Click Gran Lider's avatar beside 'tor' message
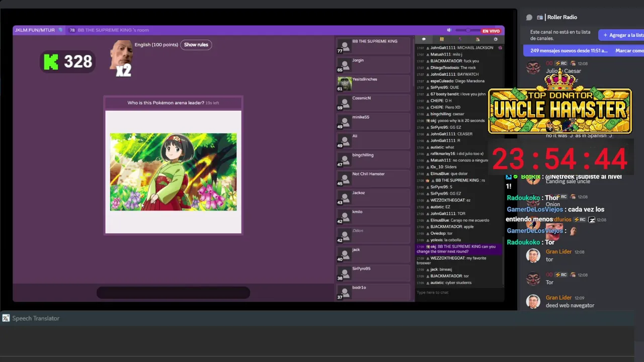This screenshot has height=362, width=644. 533,255
